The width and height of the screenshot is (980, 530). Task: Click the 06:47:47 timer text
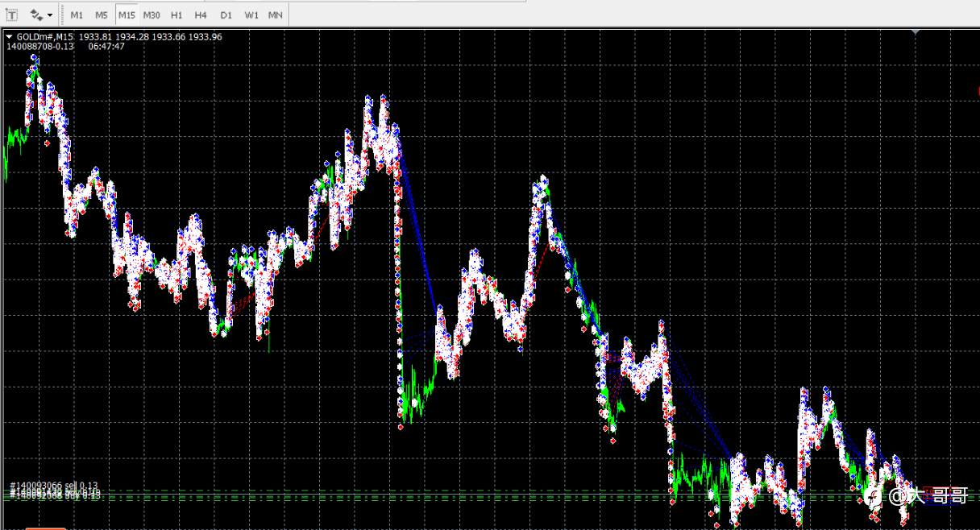(x=106, y=47)
